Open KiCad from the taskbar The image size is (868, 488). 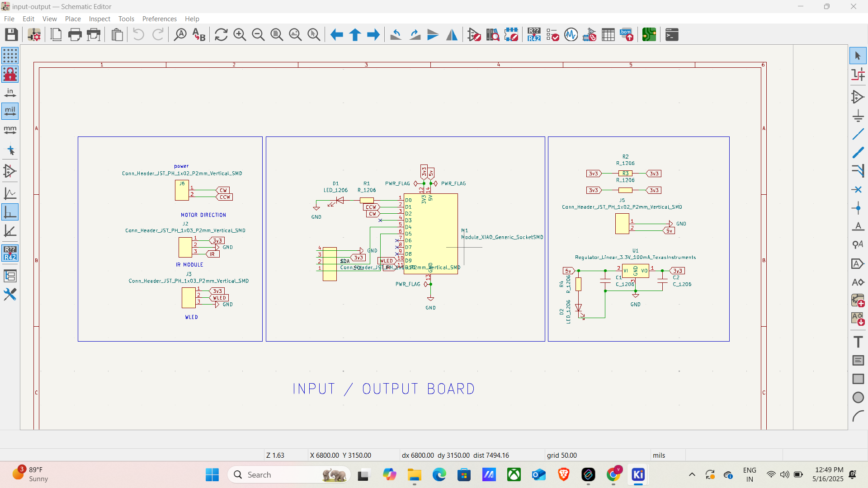[x=638, y=475]
